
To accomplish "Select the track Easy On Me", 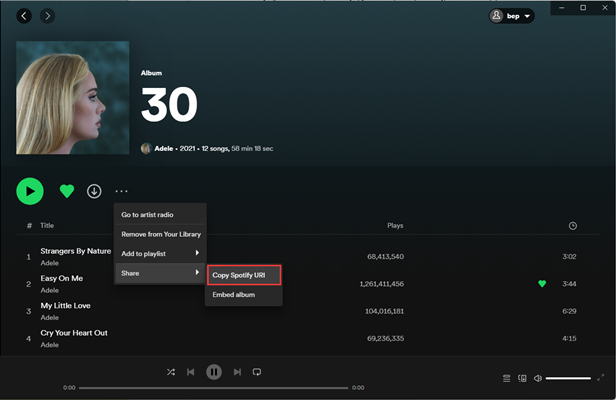I will tap(62, 278).
